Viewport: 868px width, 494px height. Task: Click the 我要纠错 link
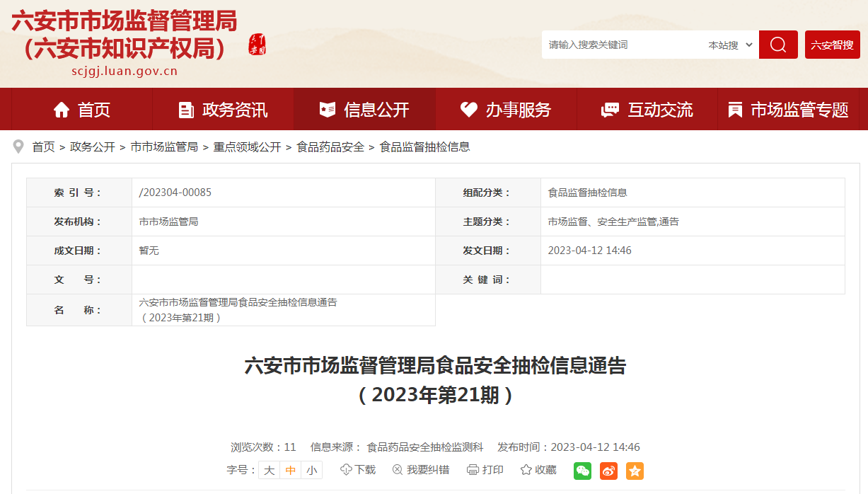(x=428, y=470)
